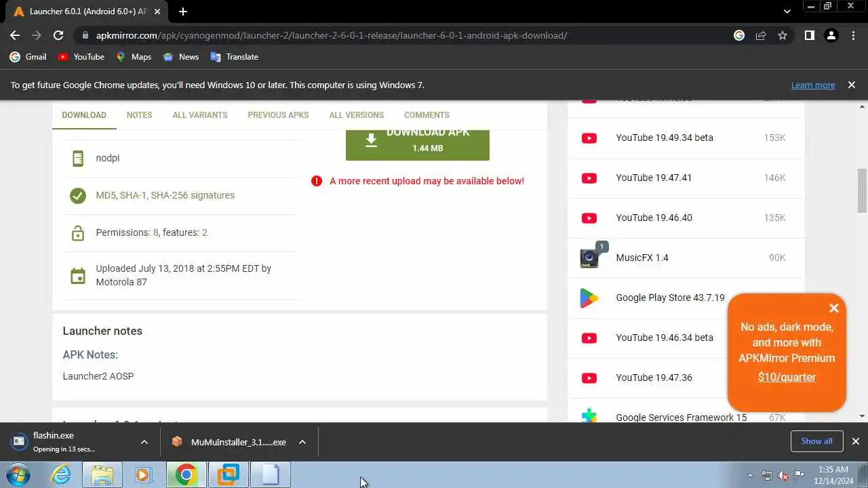The image size is (868, 488).
Task: Click the YouTube 19.47.41 app icon
Action: click(x=589, y=178)
